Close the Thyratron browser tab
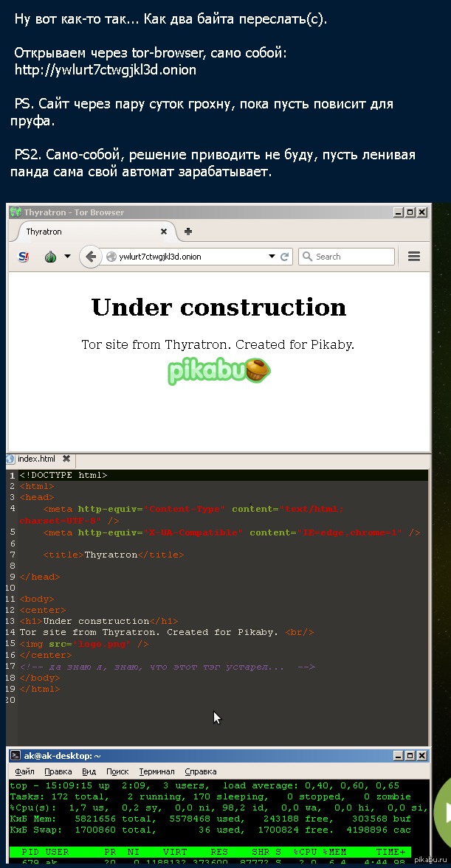The image size is (451, 868). point(164,232)
